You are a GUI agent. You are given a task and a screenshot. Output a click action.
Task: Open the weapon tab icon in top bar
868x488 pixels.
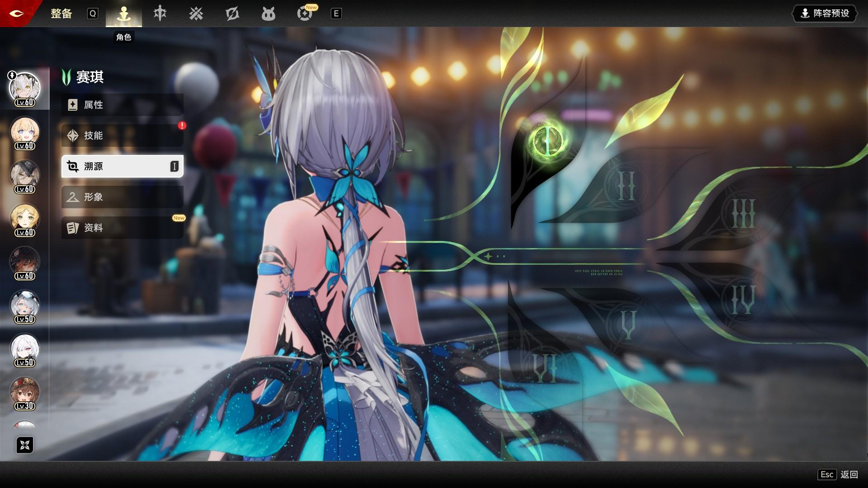tap(160, 14)
